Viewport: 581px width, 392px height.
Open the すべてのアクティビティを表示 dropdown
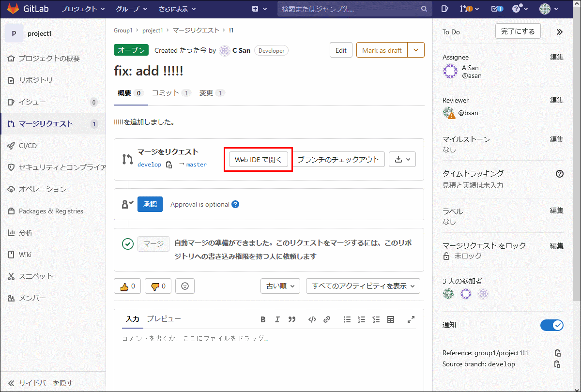point(363,286)
